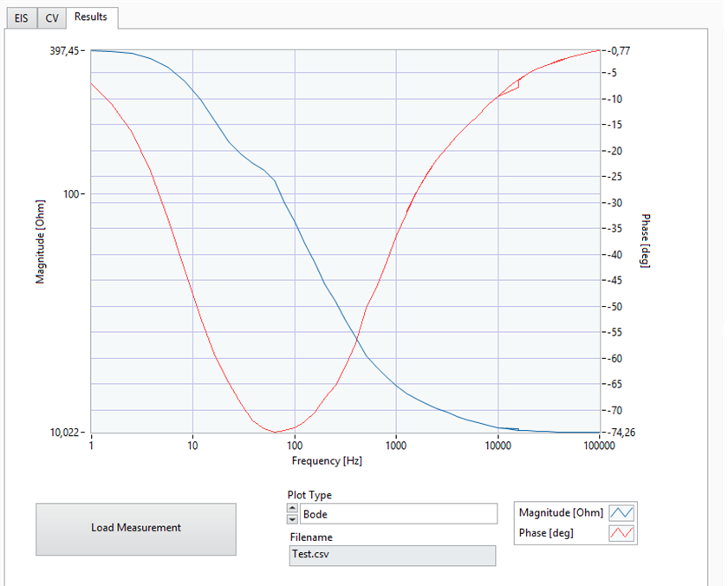
Task: Click the Phase [deg] legend label
Action: [546, 533]
